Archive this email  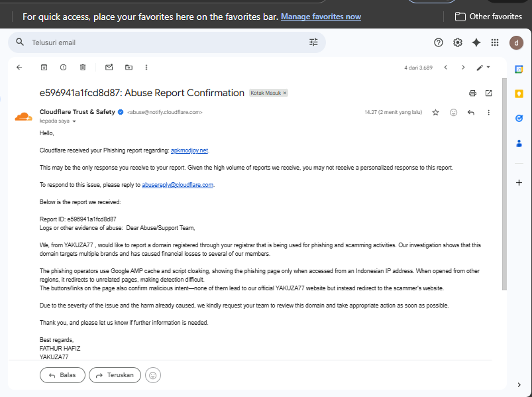44,67
